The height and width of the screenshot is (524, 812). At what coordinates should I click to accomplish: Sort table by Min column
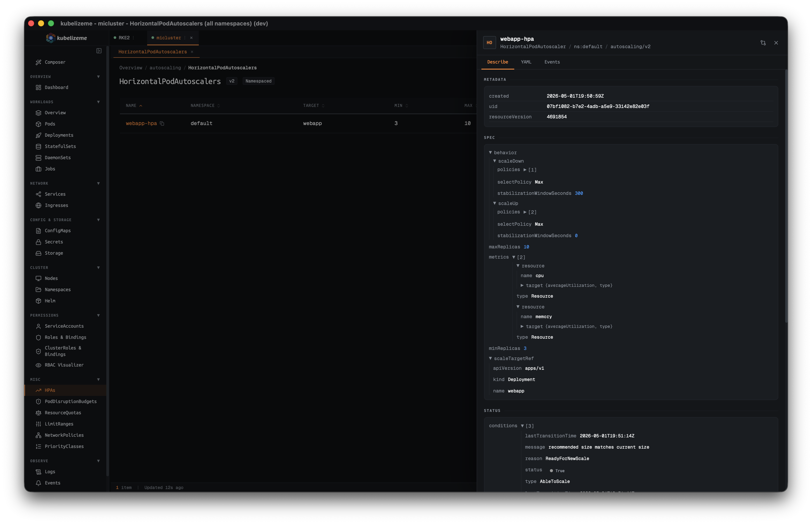(x=401, y=106)
